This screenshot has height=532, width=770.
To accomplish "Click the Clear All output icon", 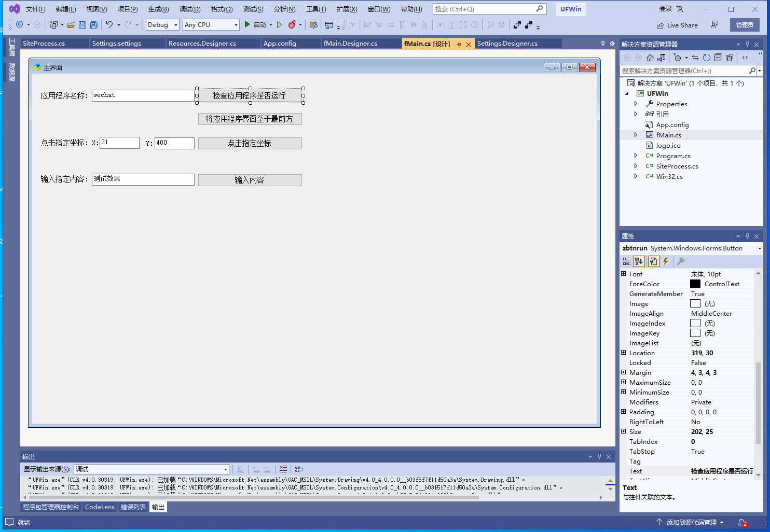I will click(283, 469).
